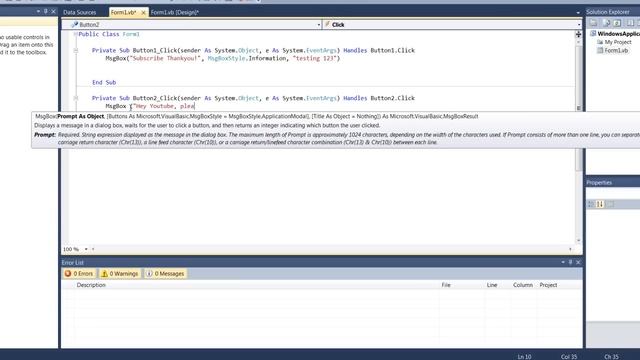Image resolution: width=640 pixels, height=360 pixels.
Task: Click the "Subscribe Thankyou!" string in code
Action: [165, 58]
